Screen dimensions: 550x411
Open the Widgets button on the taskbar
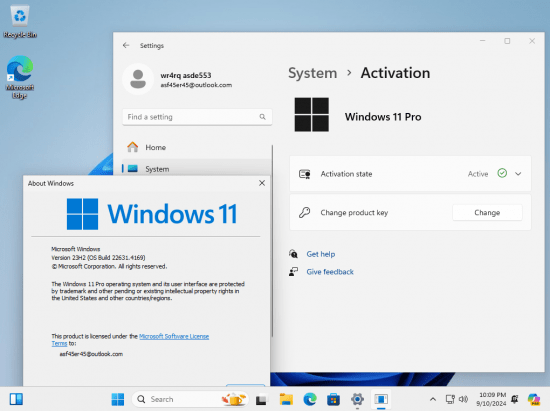point(16,399)
